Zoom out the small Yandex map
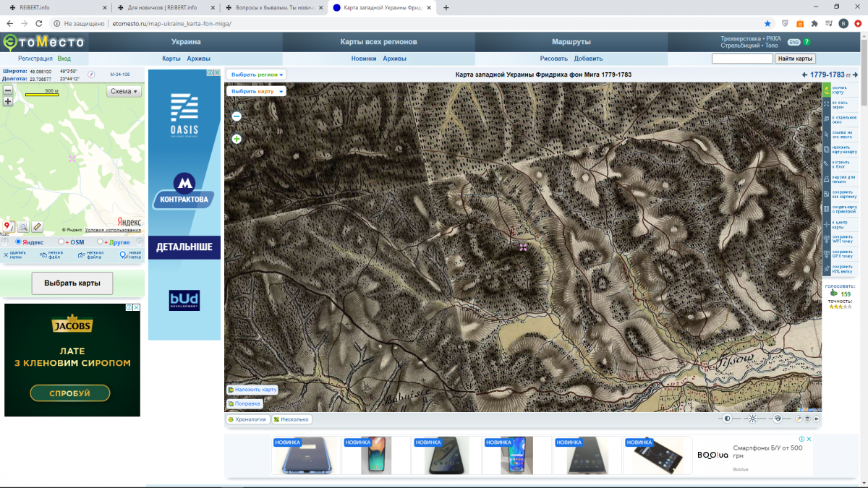Image resolution: width=868 pixels, height=488 pixels. [8, 90]
